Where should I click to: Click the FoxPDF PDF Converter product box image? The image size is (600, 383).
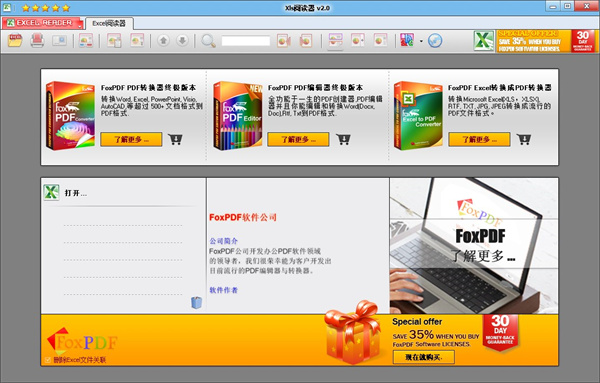point(70,116)
